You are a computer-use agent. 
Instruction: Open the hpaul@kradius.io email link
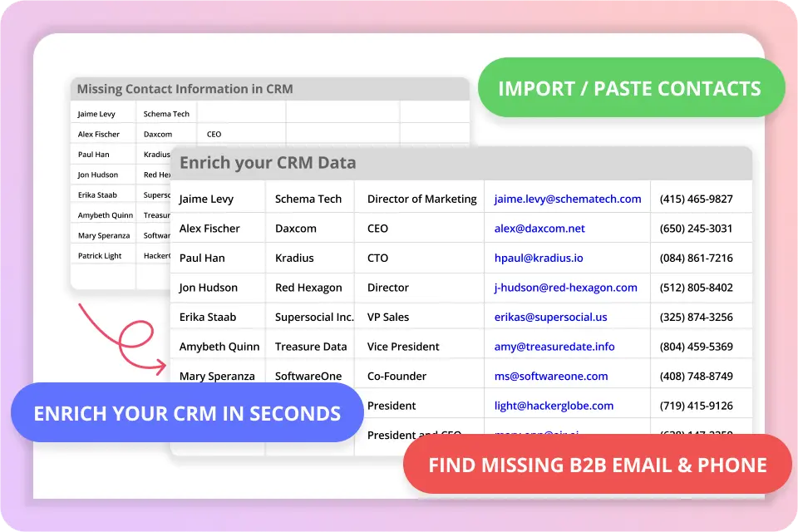[x=539, y=259]
